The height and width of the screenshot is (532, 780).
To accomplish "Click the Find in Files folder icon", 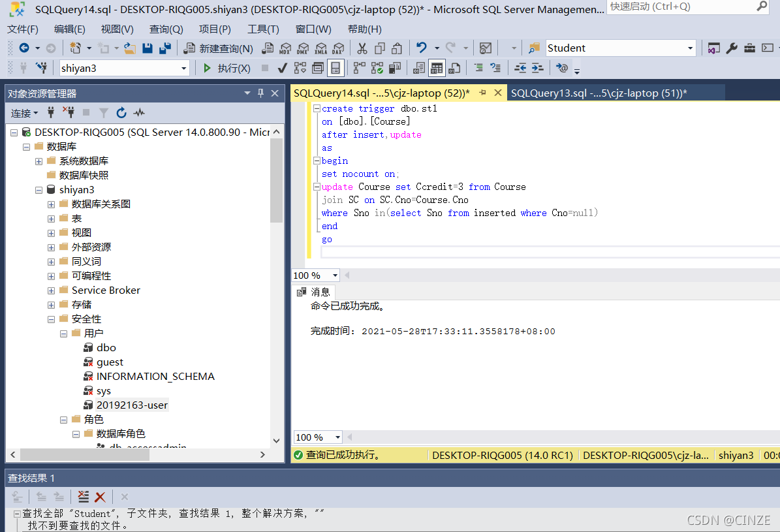I will 535,48.
